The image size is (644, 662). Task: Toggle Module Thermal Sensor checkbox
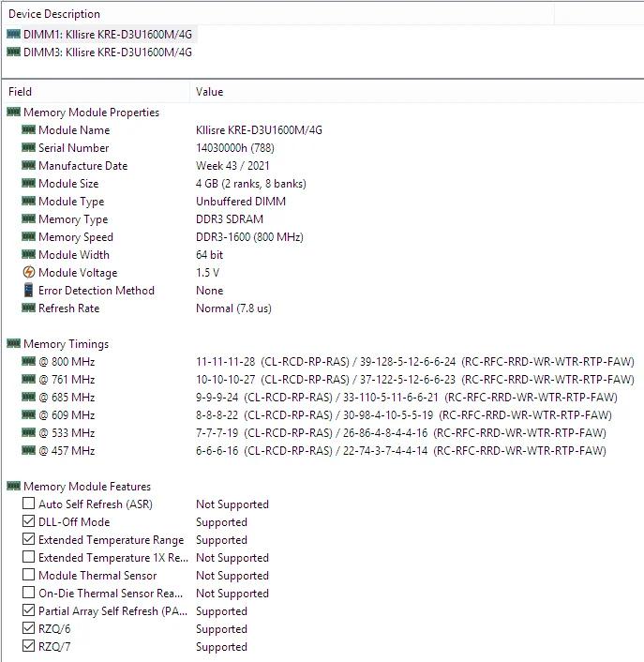28,575
